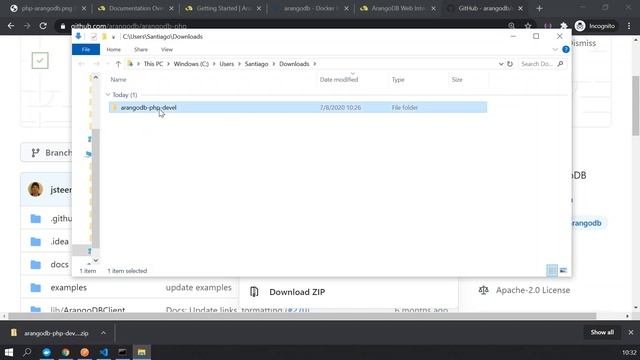Screen dimensions: 640x360
Task: Click the 7/8/2020 10:26 date cell
Action: [340, 108]
